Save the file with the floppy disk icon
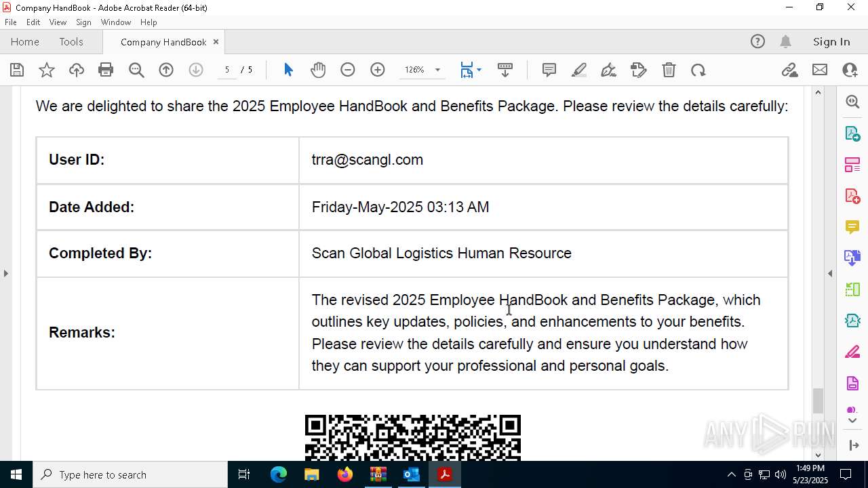The width and height of the screenshot is (868, 488). [17, 70]
